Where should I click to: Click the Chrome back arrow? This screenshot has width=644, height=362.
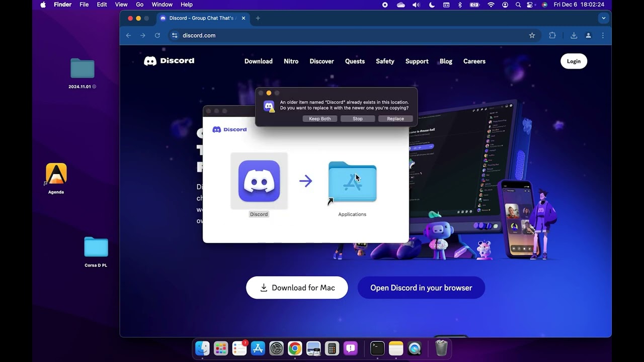(x=128, y=35)
